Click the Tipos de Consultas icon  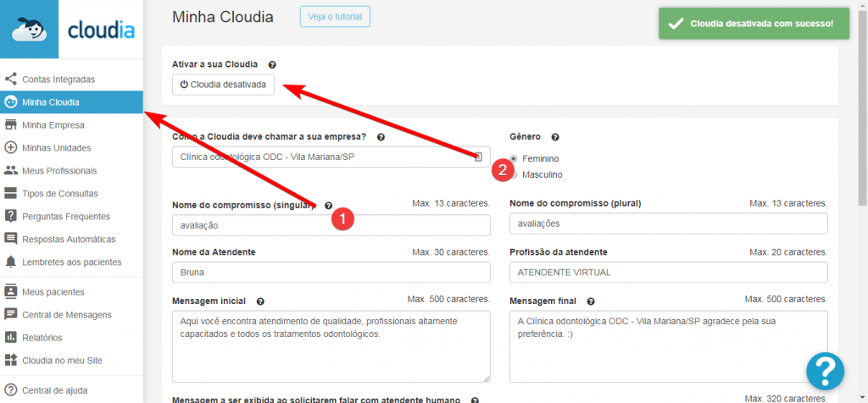point(10,194)
